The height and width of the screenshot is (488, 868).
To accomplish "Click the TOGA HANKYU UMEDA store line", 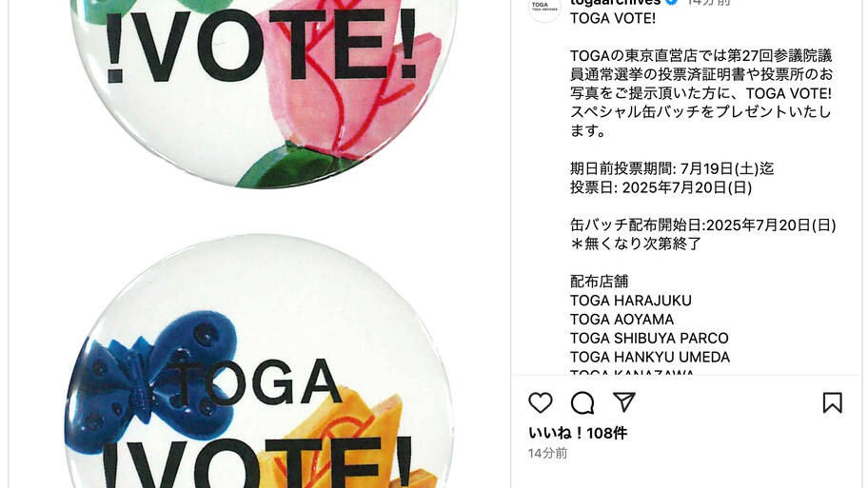I will (650, 357).
